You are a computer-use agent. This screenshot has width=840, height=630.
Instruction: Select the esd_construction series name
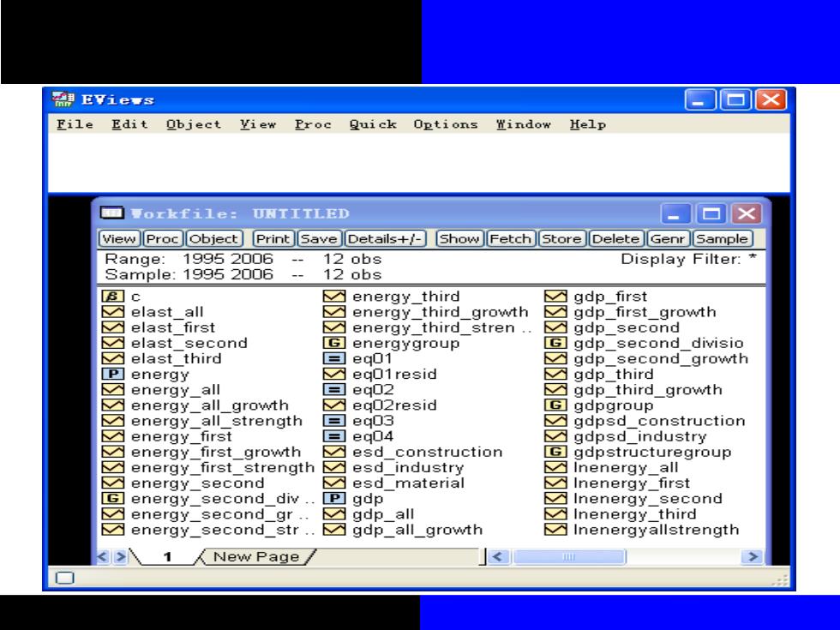428,453
